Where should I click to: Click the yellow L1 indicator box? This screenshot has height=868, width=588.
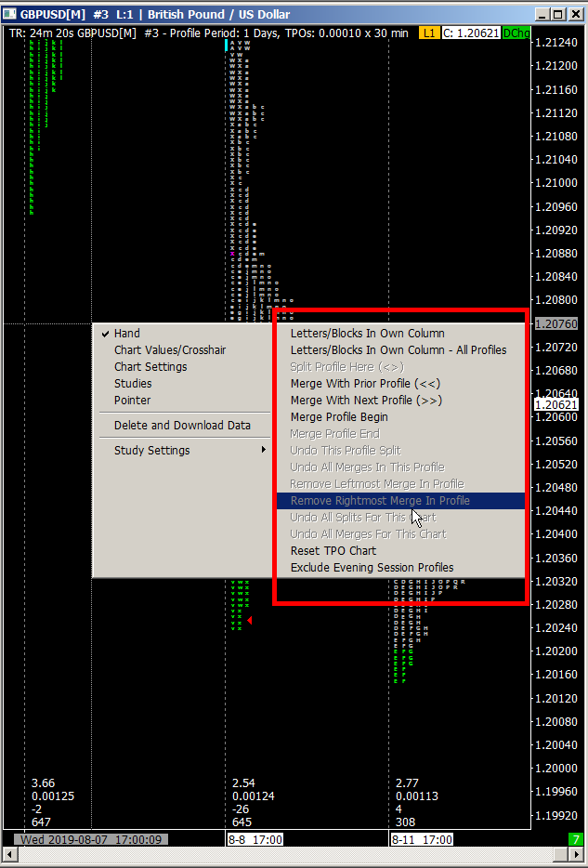428,33
